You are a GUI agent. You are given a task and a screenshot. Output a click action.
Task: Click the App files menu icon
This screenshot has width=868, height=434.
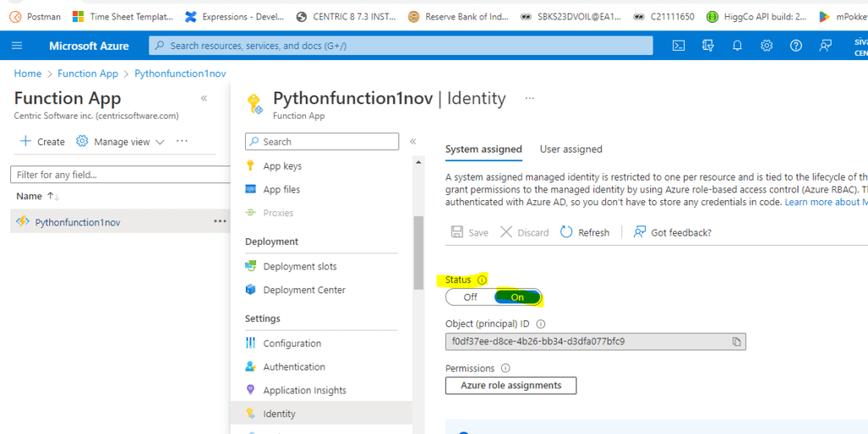click(251, 189)
